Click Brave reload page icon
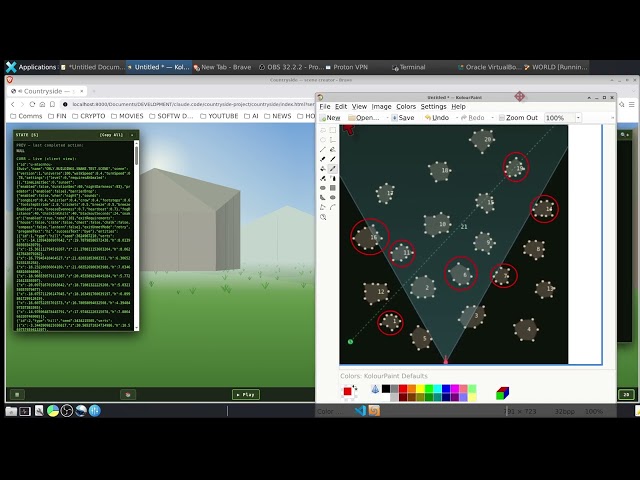640x480 pixels. [x=32, y=104]
